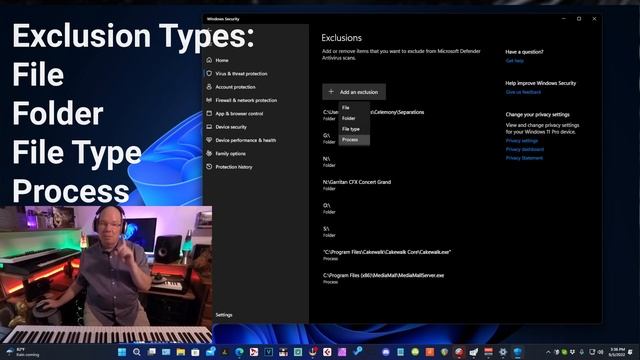Viewport: 640px width, 360px height.
Task: Select the MediaMallServer.exe process exclusion
Action: click(383, 278)
